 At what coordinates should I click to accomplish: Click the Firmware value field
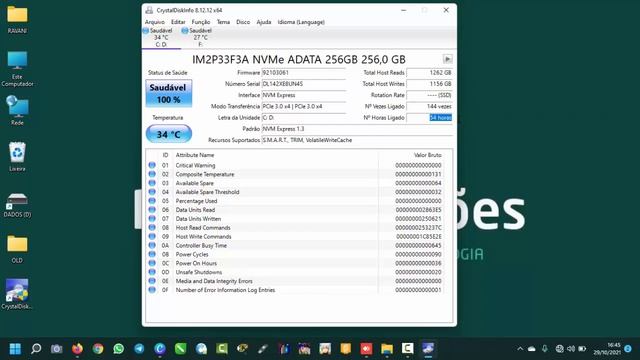click(x=304, y=73)
